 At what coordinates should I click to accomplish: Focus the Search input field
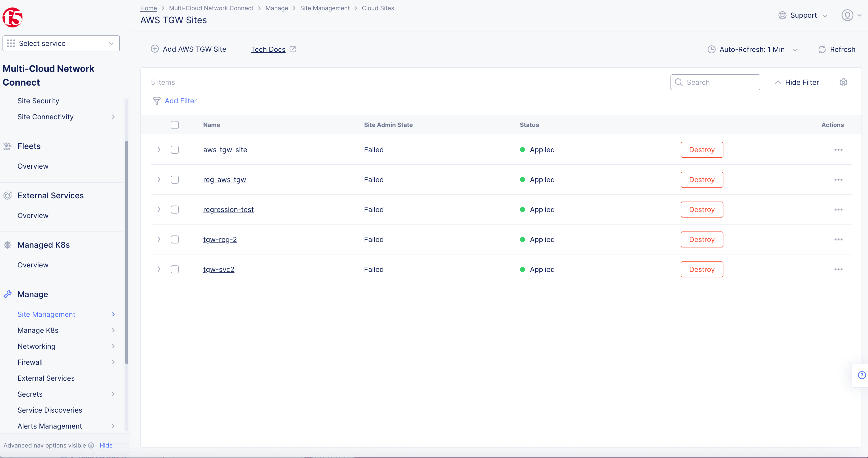[x=715, y=83]
